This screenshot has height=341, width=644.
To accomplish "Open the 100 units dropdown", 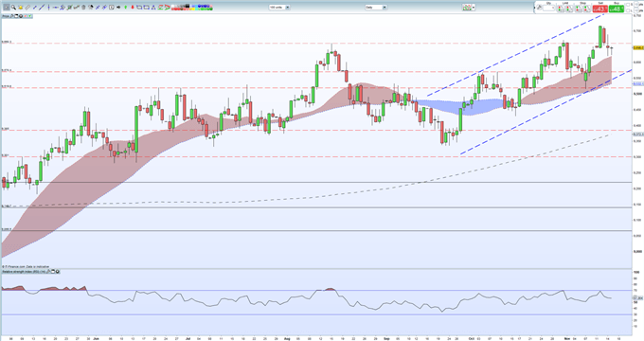I will coord(279,7).
